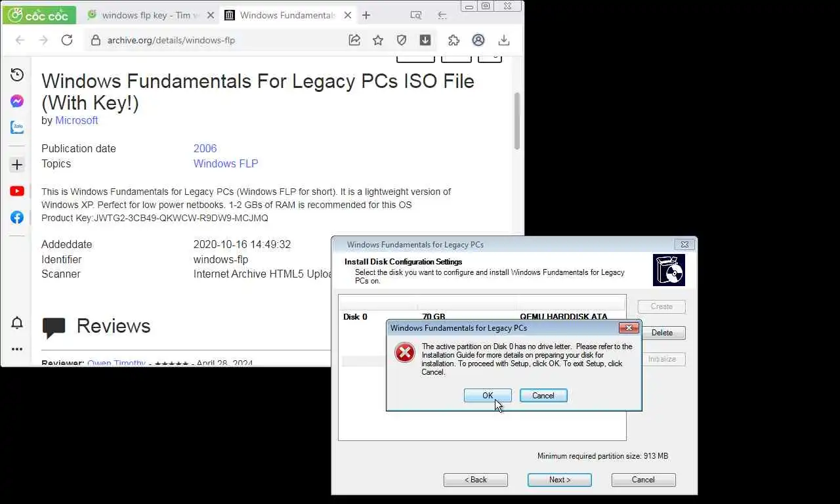Click the Identifier value windows-flp
The height and width of the screenshot is (504, 840).
pyautogui.click(x=220, y=260)
